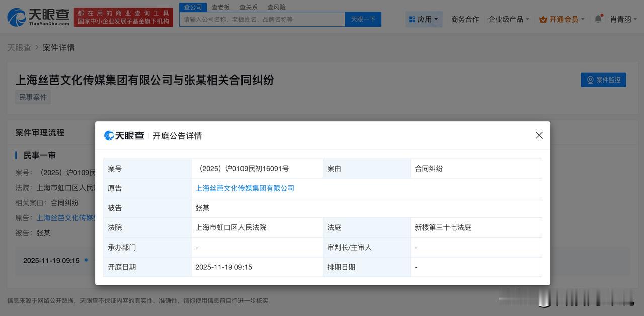The image size is (644, 316).
Task: Click the 案件详情 breadcrumb text
Action: (x=58, y=47)
